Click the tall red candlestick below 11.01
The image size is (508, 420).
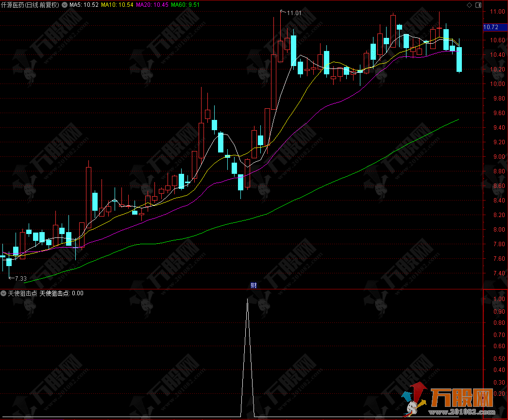click(274, 83)
